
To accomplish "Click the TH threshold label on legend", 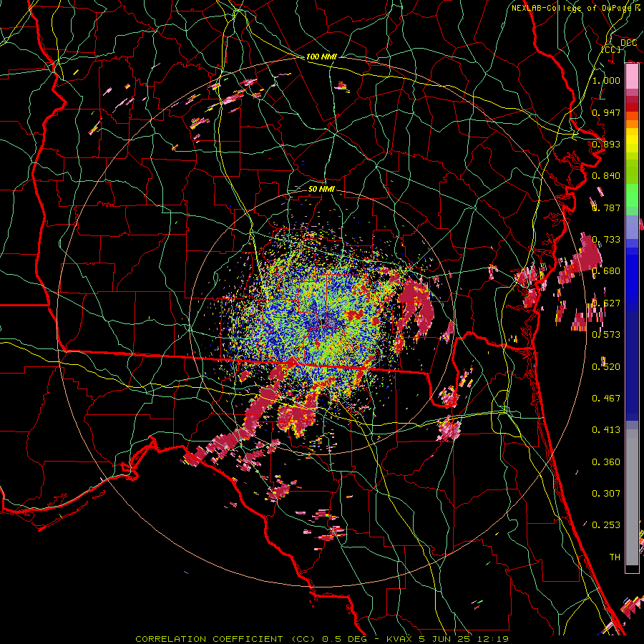I will point(615,557).
